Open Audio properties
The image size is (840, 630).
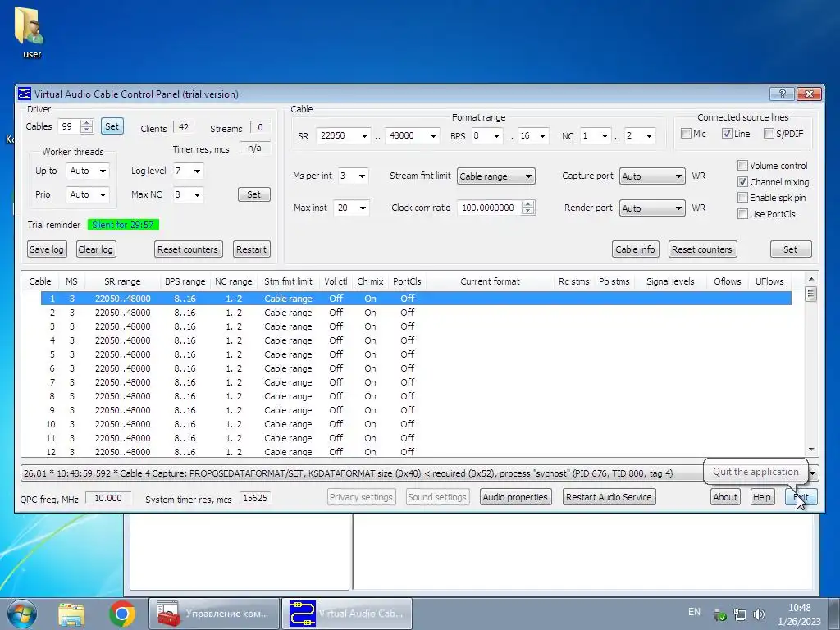(515, 497)
